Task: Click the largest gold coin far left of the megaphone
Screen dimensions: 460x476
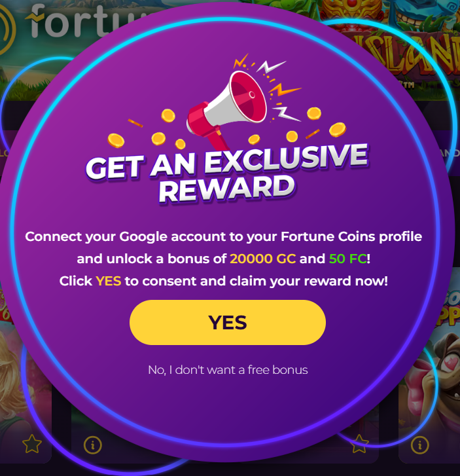Action: tap(116, 141)
